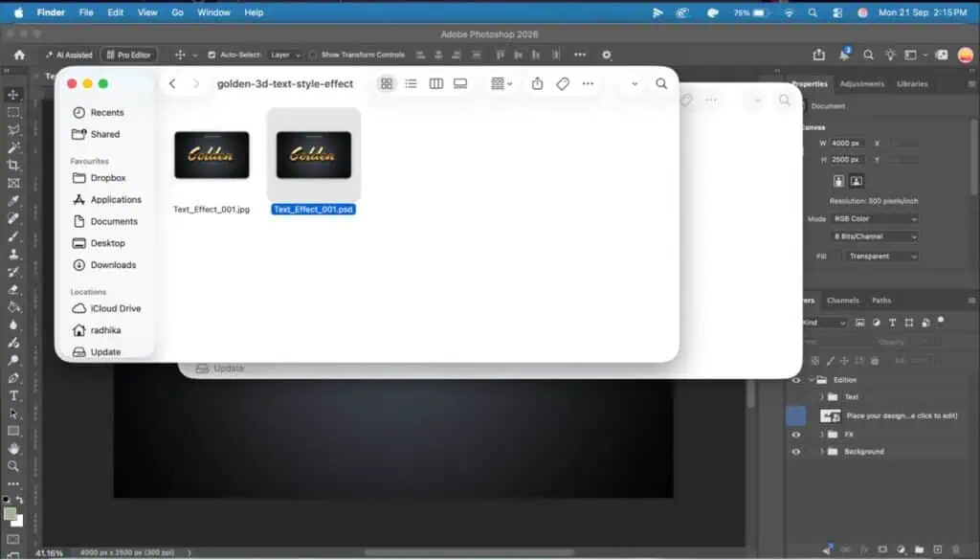Click Finder share button
Screen dimensions: 980x560
click(x=538, y=83)
